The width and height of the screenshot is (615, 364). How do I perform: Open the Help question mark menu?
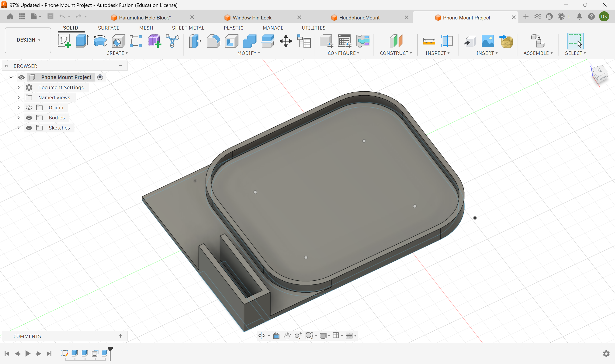tap(591, 16)
